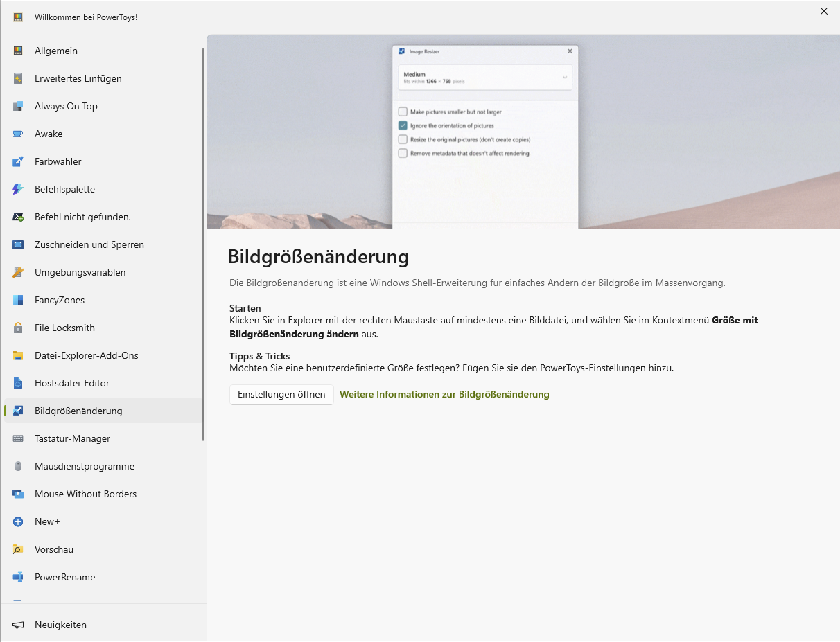Viewport: 840px width, 642px height.
Task: Select File Locksmith in sidebar
Action: tap(103, 328)
